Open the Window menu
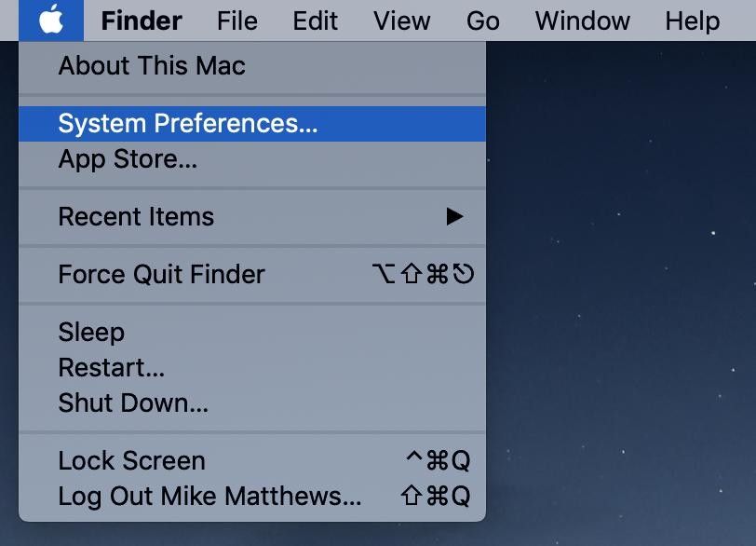The height and width of the screenshot is (546, 756). point(582,20)
